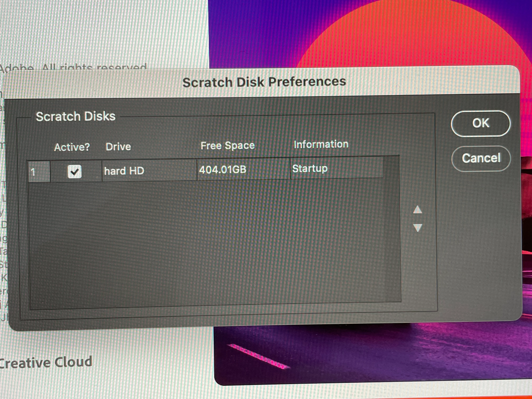
Task: Uncheck the Active checkbox for hard HD
Action: [x=75, y=172]
